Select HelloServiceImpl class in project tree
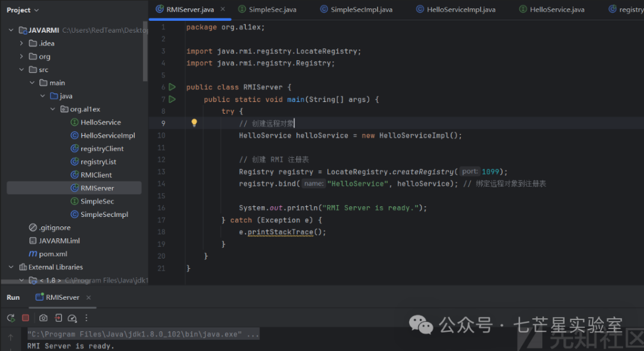Viewport: 644px width, 351px height. point(103,135)
